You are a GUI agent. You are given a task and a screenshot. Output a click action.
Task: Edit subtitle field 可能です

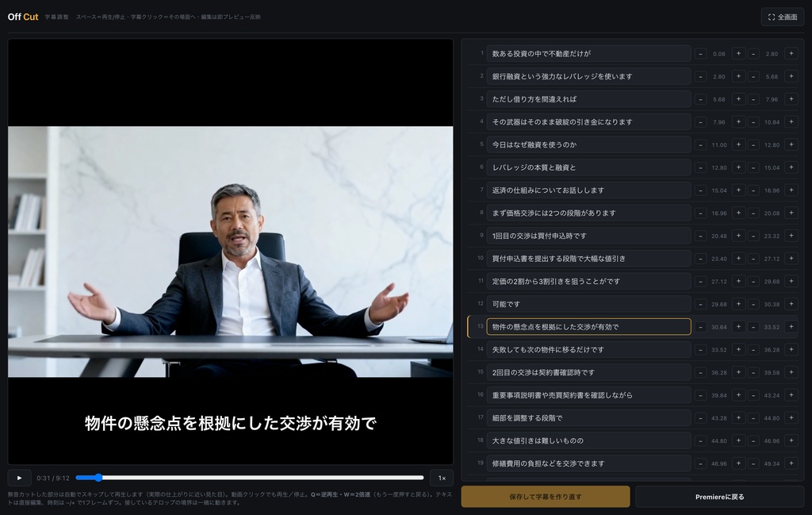click(x=589, y=304)
